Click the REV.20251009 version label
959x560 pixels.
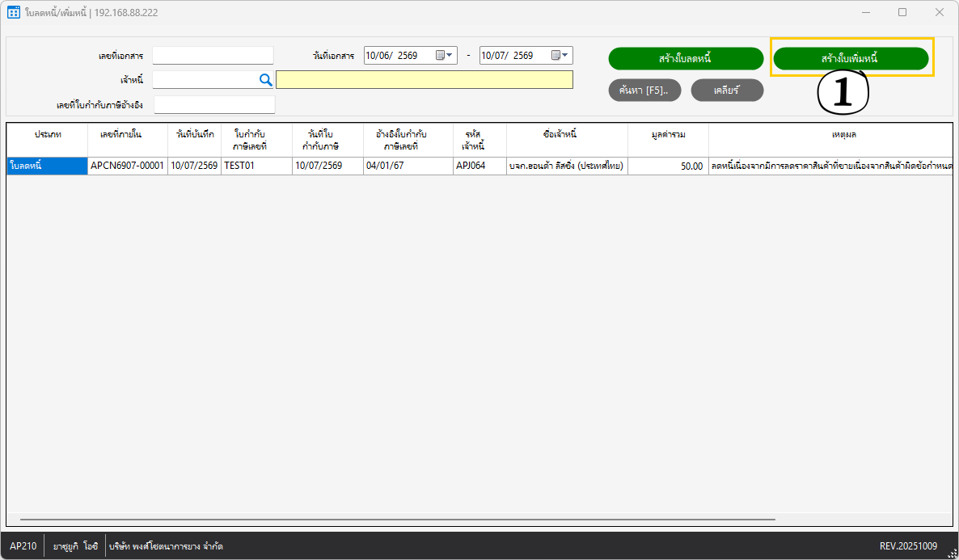908,546
